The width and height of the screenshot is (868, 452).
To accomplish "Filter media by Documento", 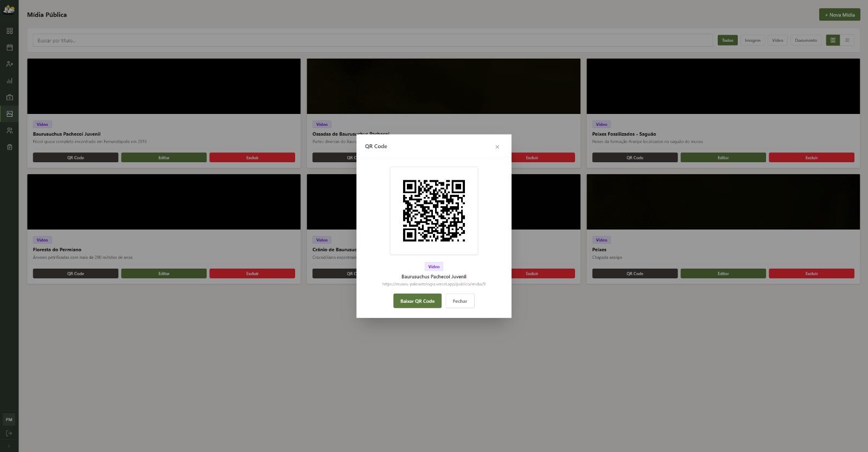I will tap(806, 40).
